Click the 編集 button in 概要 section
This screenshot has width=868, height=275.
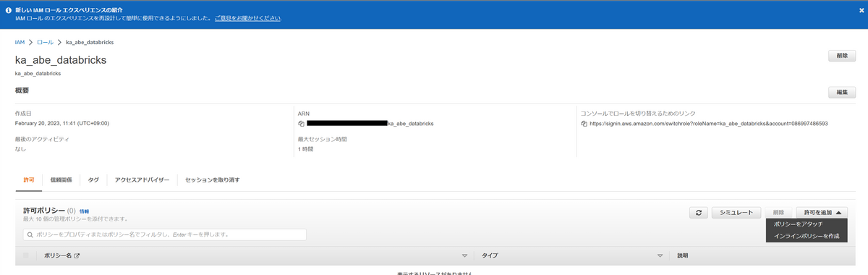841,92
